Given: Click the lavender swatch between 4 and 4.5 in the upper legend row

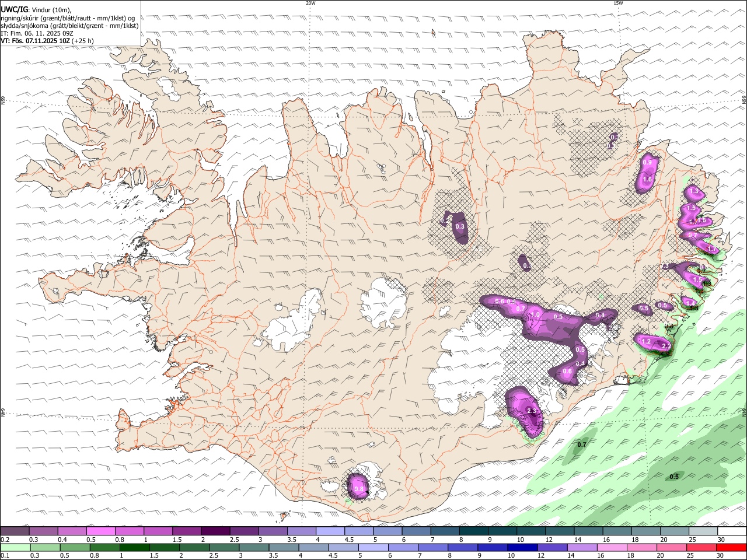Looking at the screenshot, I should tap(330, 531).
